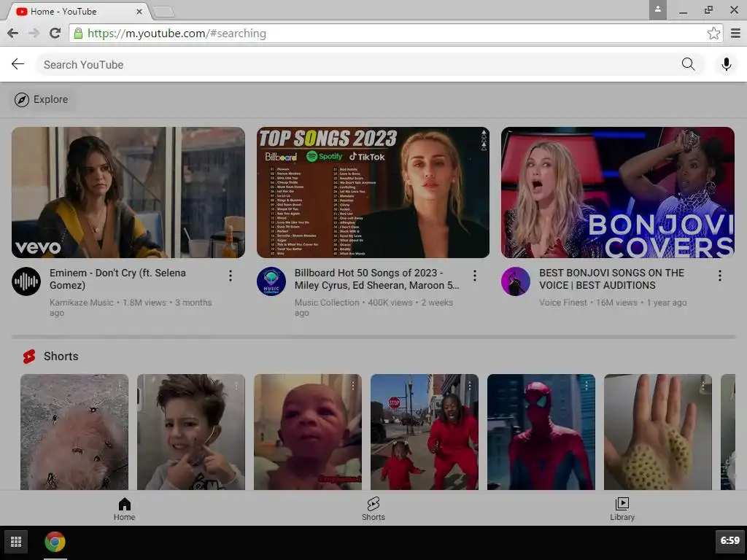Click the user profile icon in title bar
This screenshot has height=560, width=747.
point(657,9)
